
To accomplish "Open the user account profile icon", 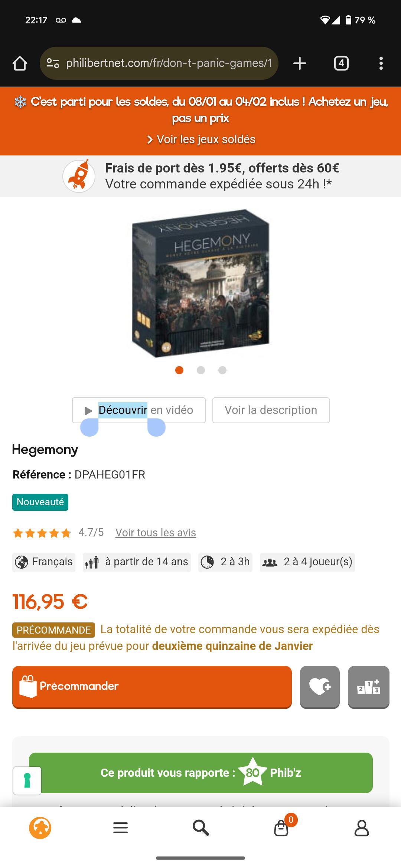I will tap(361, 828).
